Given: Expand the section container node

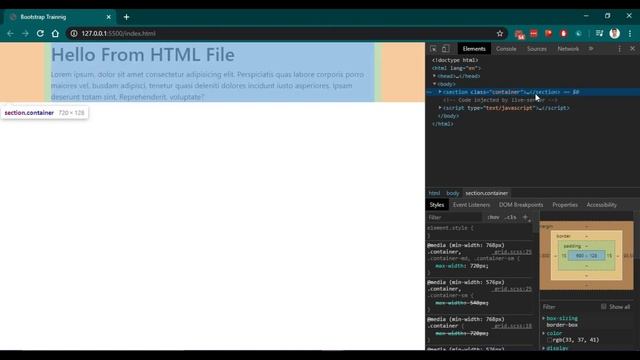Looking at the screenshot, I should point(440,92).
